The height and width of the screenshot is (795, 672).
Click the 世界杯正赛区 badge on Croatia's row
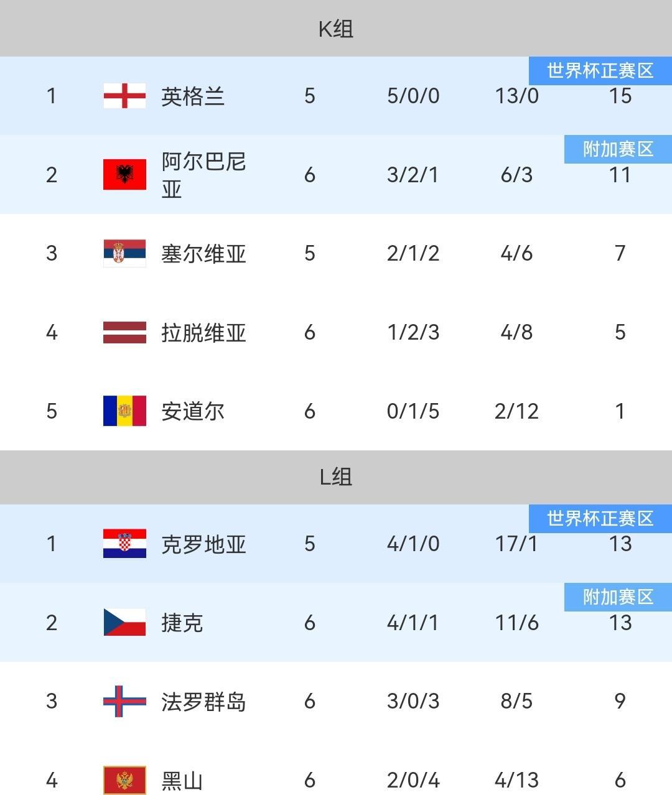tap(600, 518)
